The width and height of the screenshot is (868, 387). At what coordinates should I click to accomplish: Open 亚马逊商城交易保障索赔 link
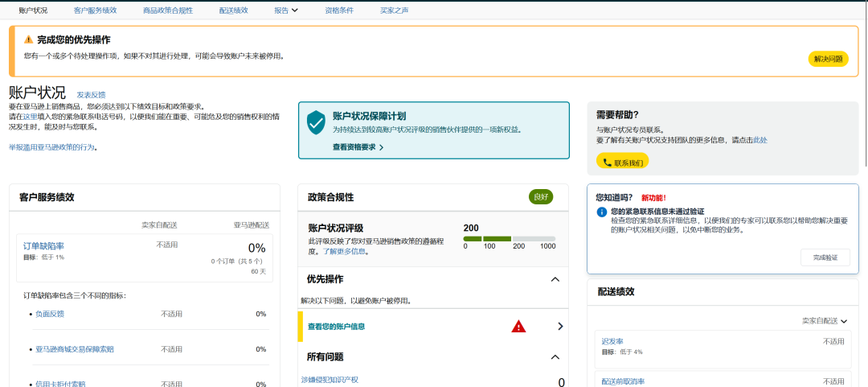(75, 349)
